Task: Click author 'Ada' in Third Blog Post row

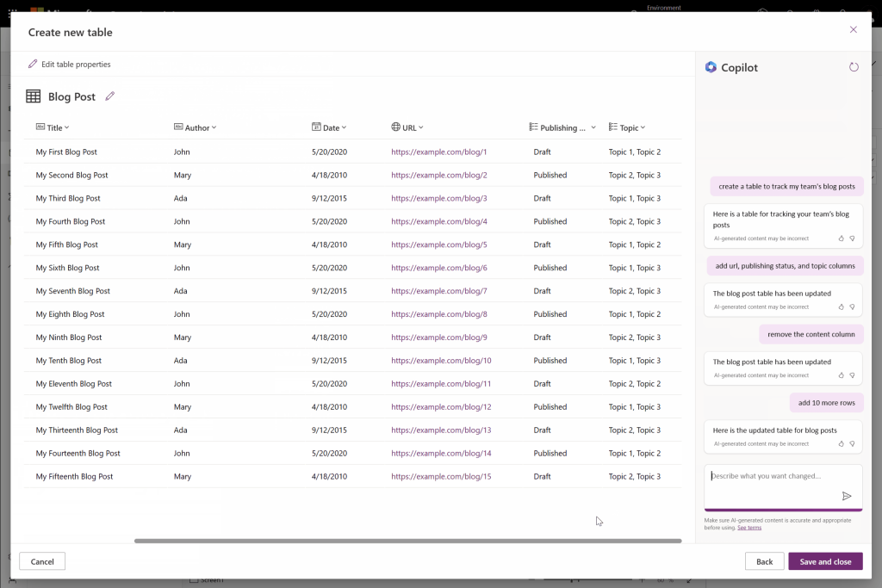Action: tap(181, 198)
